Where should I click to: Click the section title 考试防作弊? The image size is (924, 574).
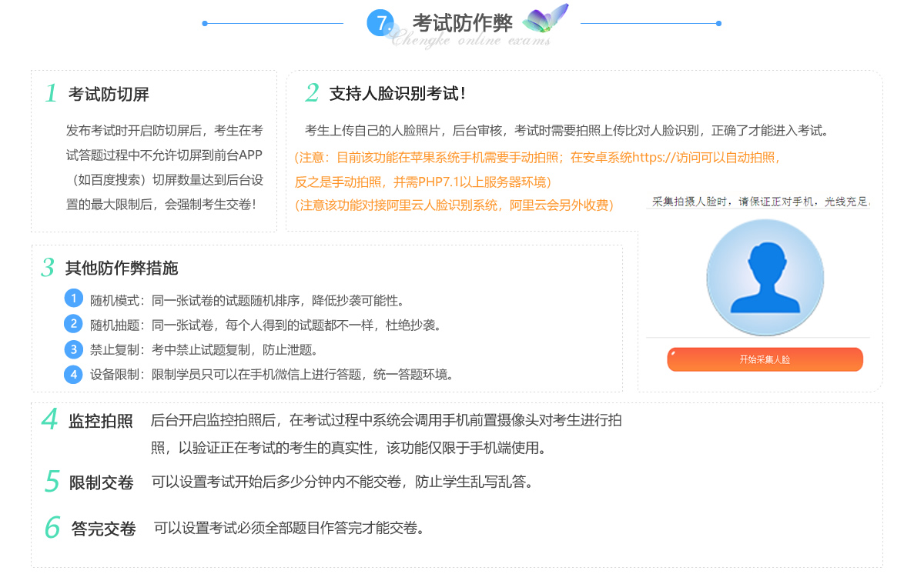click(462, 23)
